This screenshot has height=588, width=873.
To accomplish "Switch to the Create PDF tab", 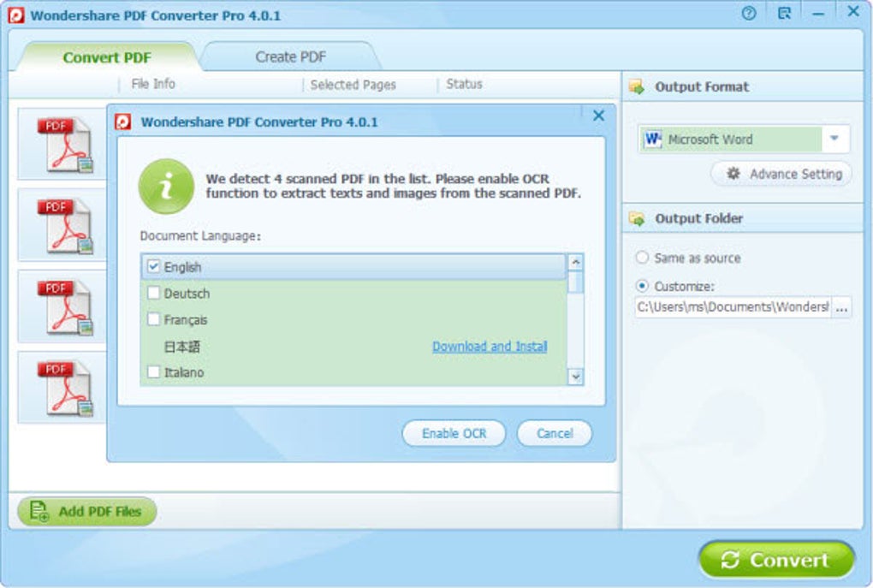I will click(x=291, y=56).
